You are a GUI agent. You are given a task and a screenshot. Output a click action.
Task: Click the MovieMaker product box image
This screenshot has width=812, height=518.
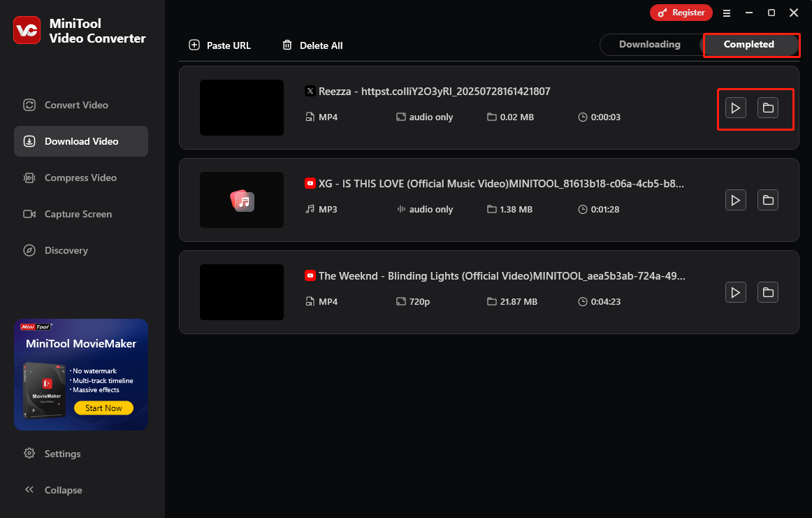pyautogui.click(x=45, y=391)
